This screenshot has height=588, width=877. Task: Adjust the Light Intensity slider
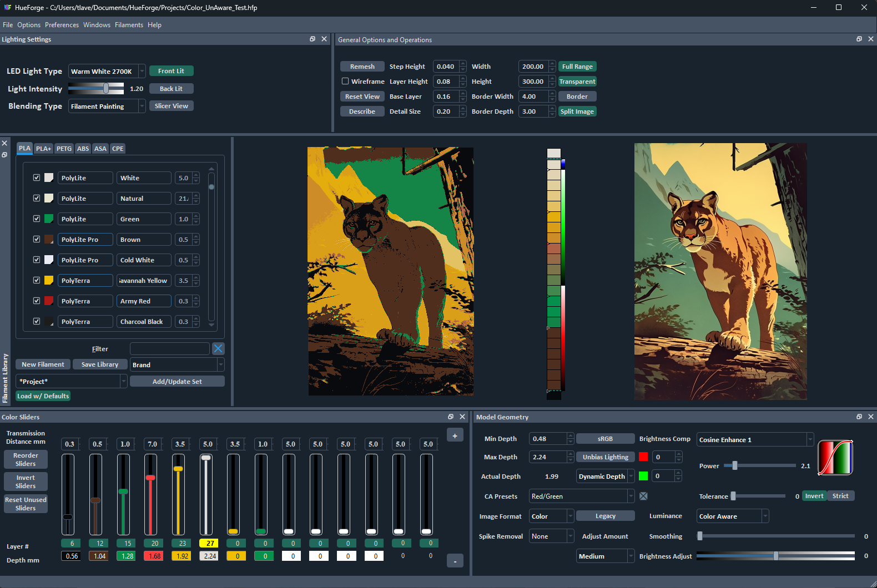click(x=96, y=88)
